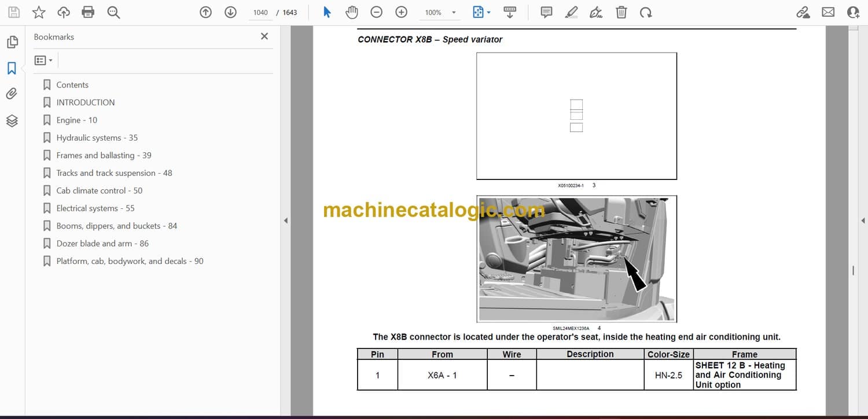
Task: Close the Bookmarks panel
Action: coord(264,36)
